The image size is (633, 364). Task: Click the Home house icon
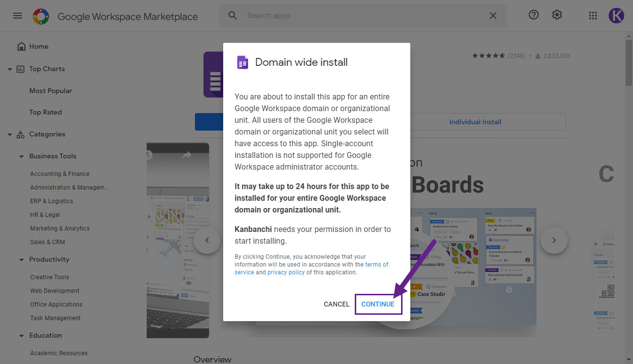[21, 46]
